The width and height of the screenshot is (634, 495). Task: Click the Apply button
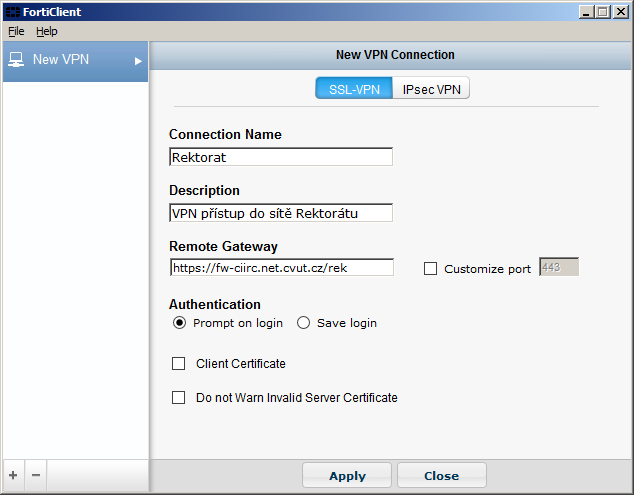(347, 476)
